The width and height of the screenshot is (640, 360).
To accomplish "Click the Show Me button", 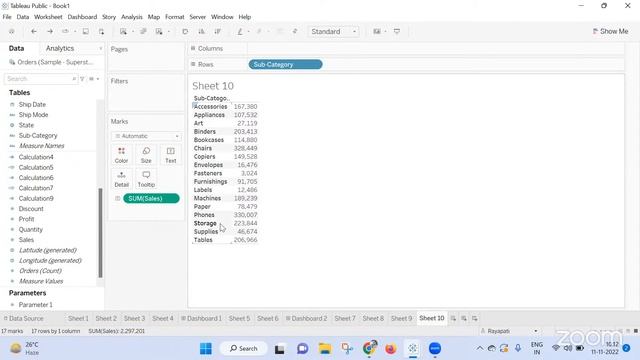I will 610,31.
